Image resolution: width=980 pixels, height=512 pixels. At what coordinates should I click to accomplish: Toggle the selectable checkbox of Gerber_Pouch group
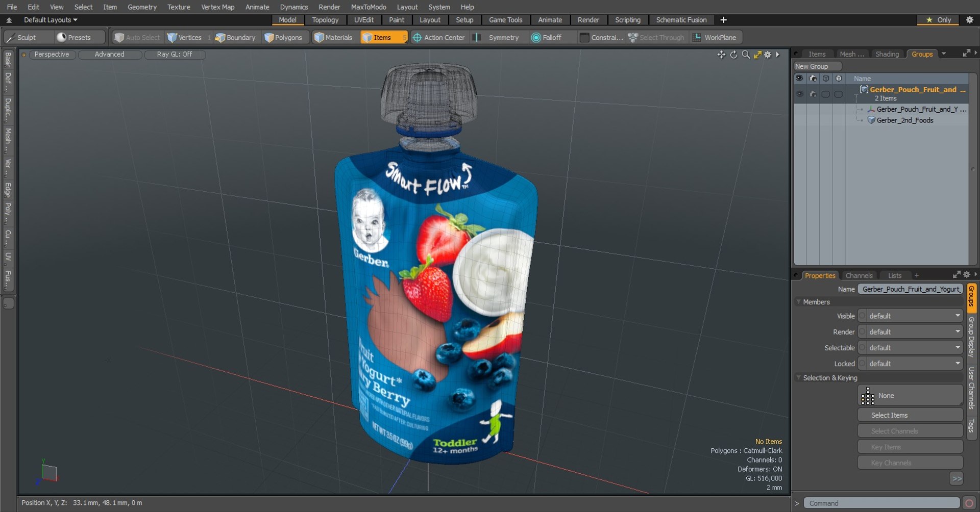coord(825,94)
